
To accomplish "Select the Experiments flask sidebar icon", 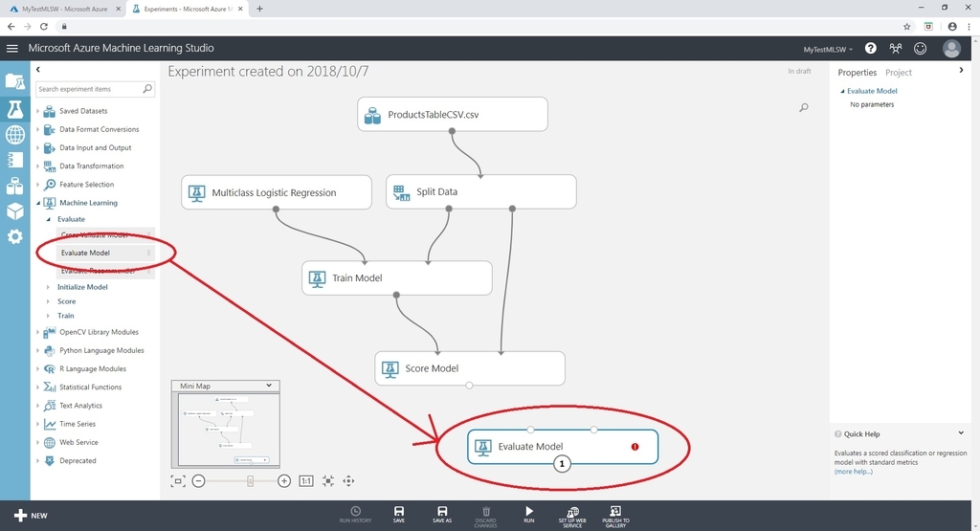I will 15,109.
